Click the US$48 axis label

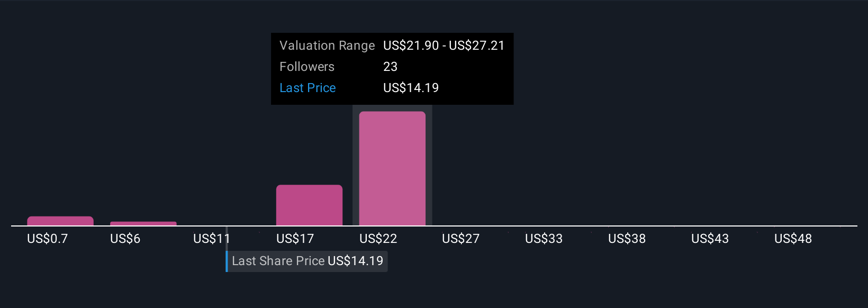pyautogui.click(x=793, y=239)
